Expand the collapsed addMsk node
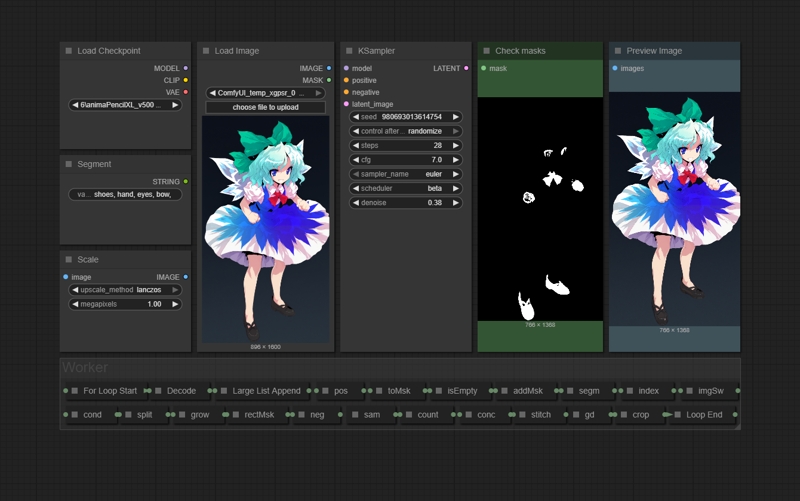800x501 pixels. tap(504, 391)
